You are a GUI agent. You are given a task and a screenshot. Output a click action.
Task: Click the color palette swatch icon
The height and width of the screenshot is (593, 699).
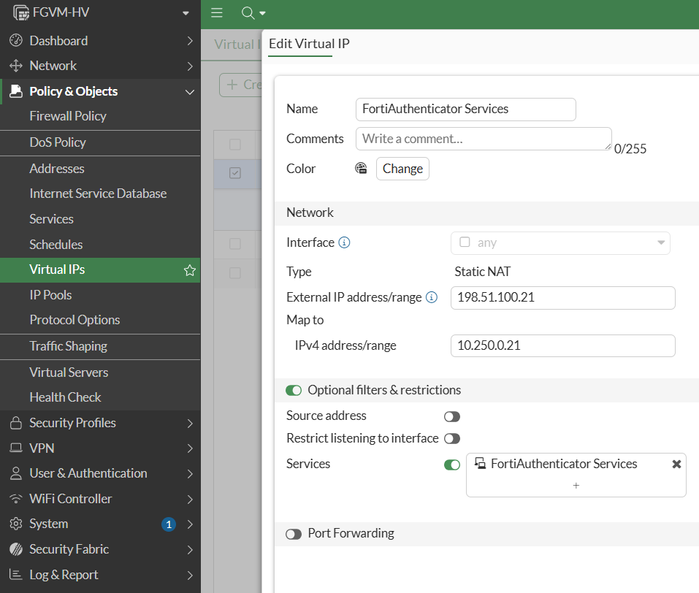[x=361, y=169]
